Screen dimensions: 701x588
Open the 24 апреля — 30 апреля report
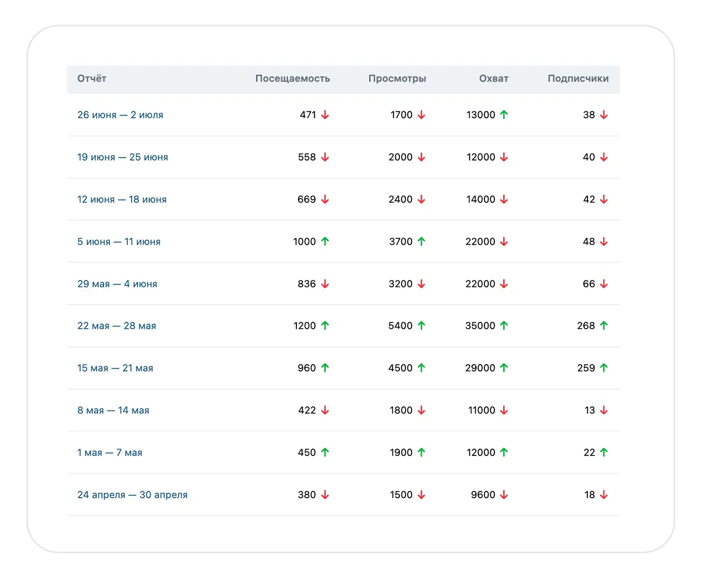pos(132,495)
